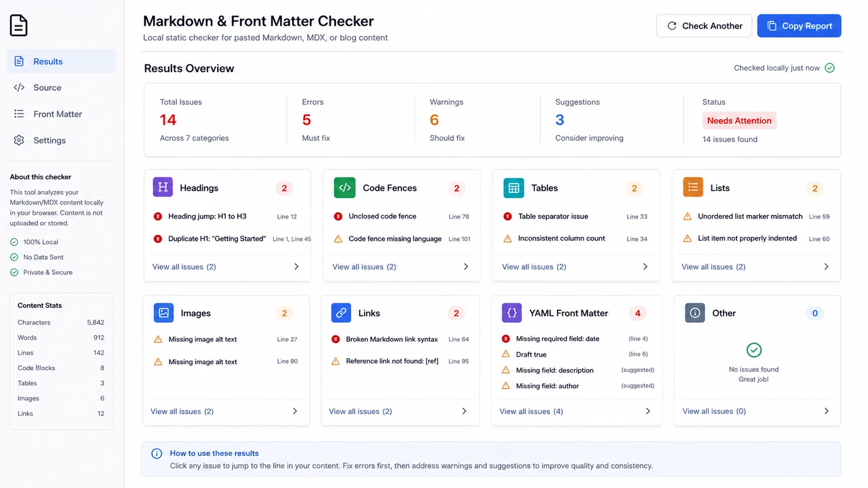Open View all issues (2) under Tables

534,267
